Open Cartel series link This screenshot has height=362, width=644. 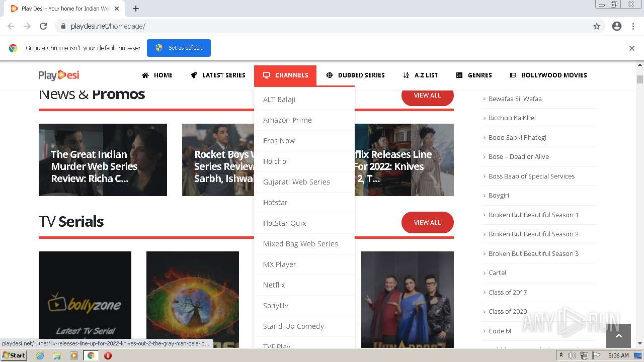pos(497,273)
